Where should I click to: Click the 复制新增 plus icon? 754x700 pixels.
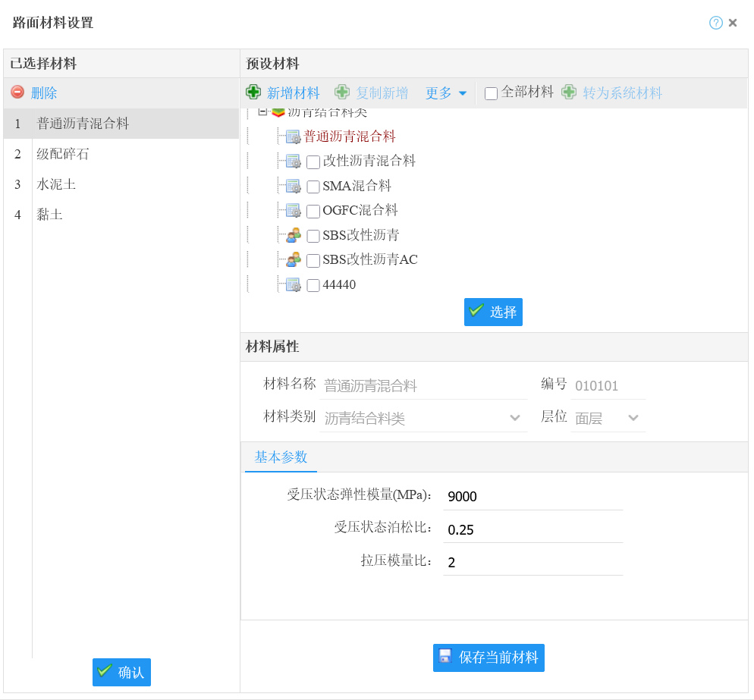tap(343, 93)
